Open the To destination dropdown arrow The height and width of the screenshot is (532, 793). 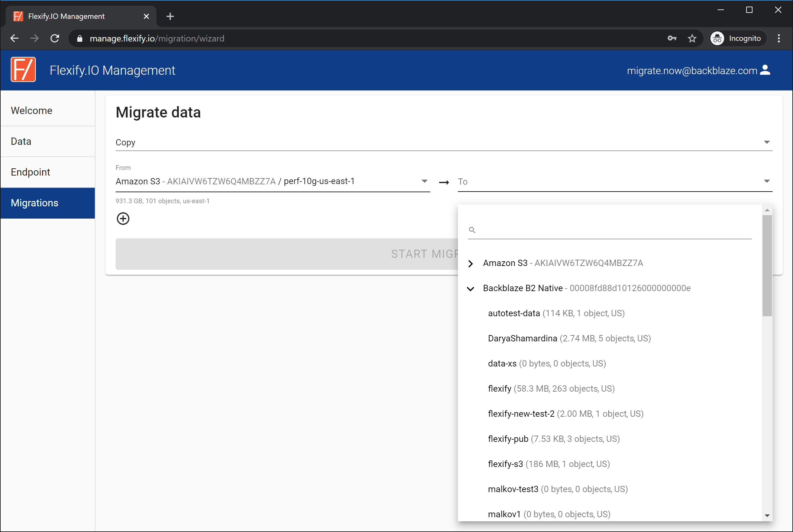pos(767,182)
